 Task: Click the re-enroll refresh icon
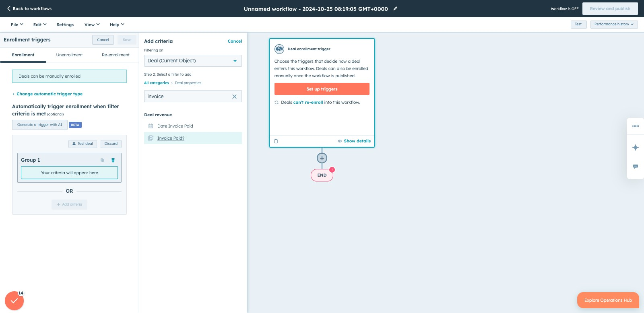[x=277, y=103]
